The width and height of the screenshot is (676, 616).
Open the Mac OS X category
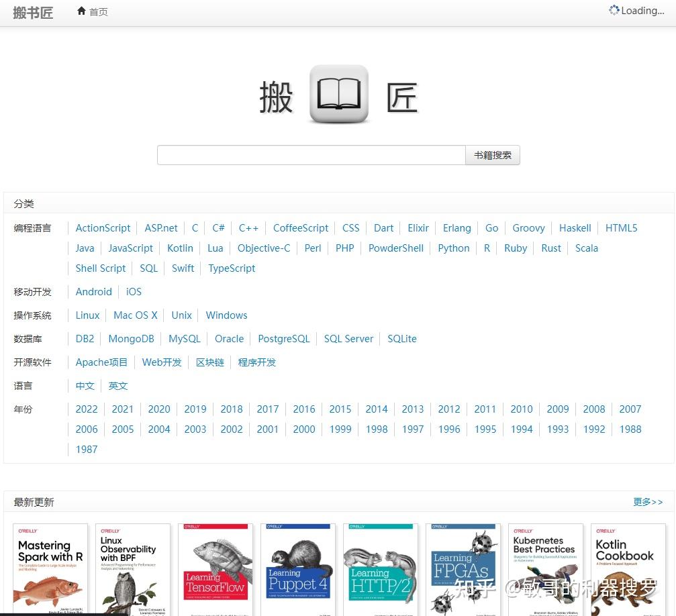(136, 315)
